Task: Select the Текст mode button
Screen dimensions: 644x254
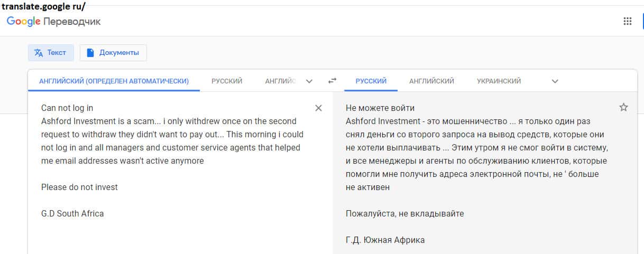Action: (51, 52)
